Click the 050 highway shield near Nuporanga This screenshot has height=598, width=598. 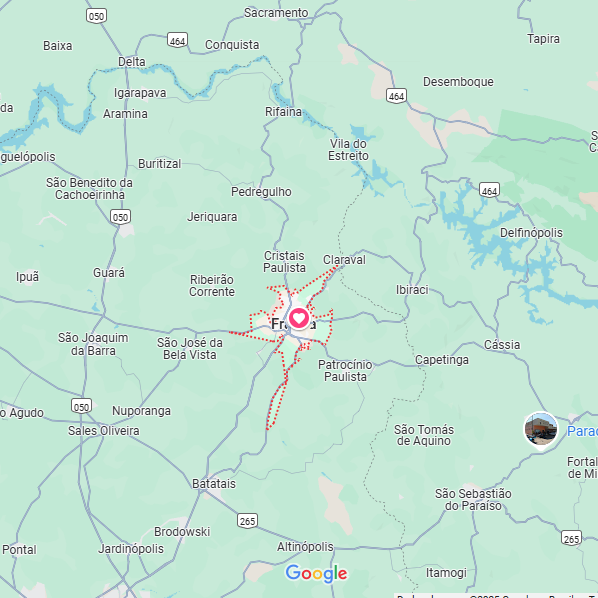(81, 407)
